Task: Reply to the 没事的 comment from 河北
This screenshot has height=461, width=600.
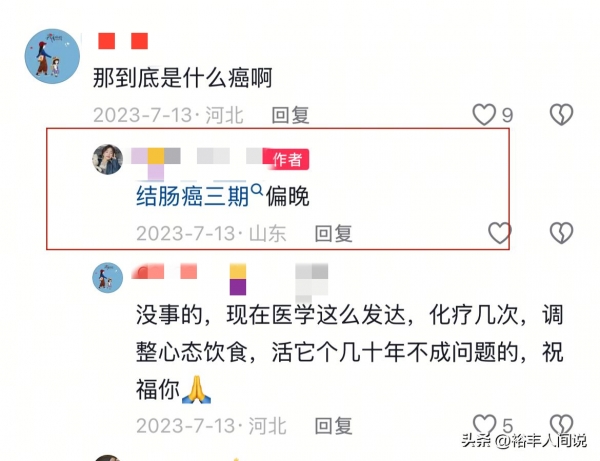Action: click(333, 426)
